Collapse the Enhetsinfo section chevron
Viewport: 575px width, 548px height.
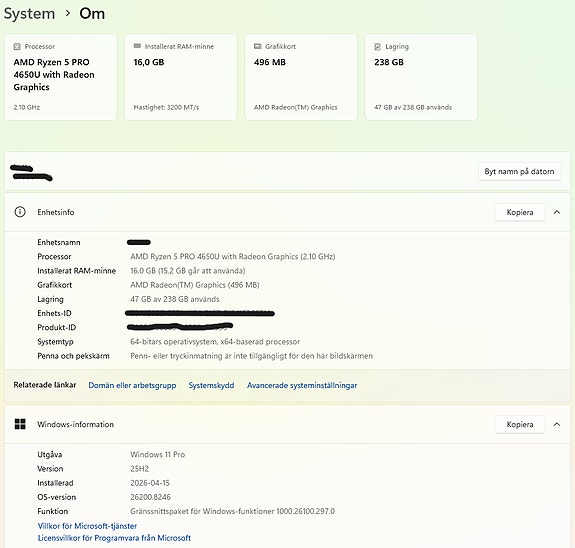point(557,212)
